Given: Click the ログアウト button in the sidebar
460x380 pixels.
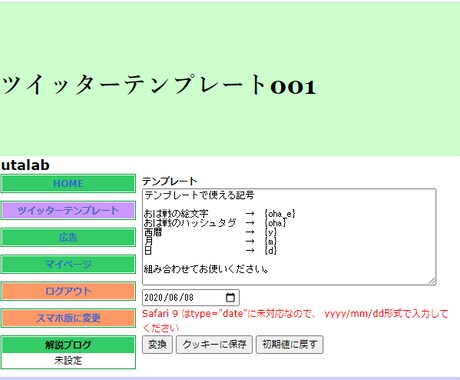Looking at the screenshot, I should 68,291.
